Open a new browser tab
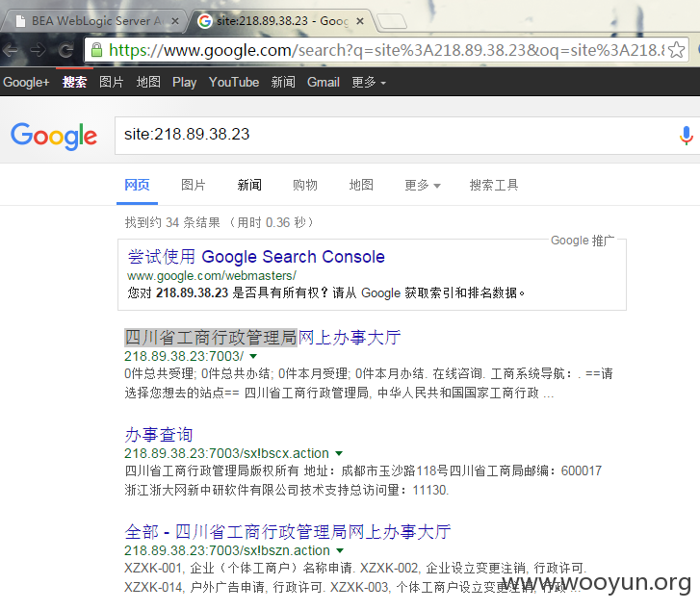Viewport: 700px width, 610px height. click(392, 21)
